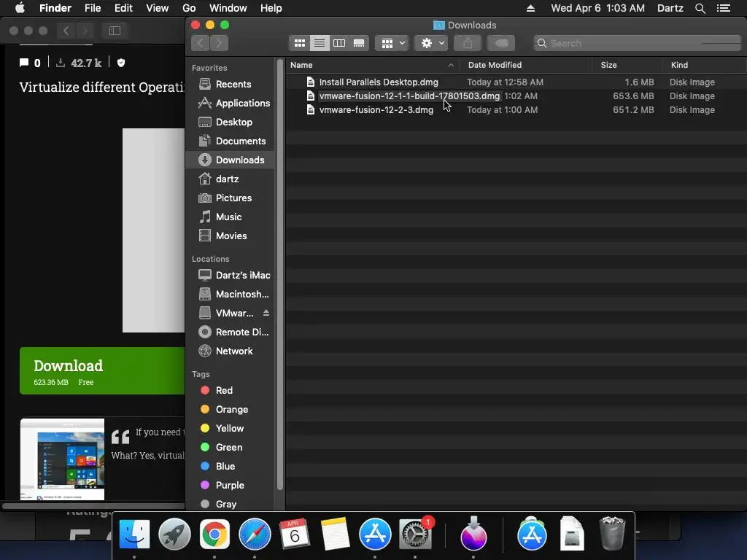This screenshot has height=560, width=747.
Task: Select Macintosh disk under Locations
Action: pos(230,295)
